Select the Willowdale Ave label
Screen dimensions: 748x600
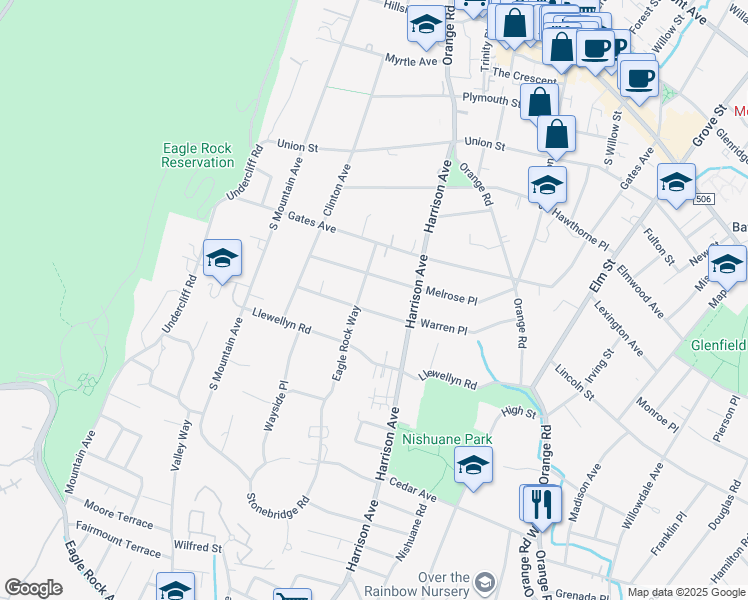point(642,496)
